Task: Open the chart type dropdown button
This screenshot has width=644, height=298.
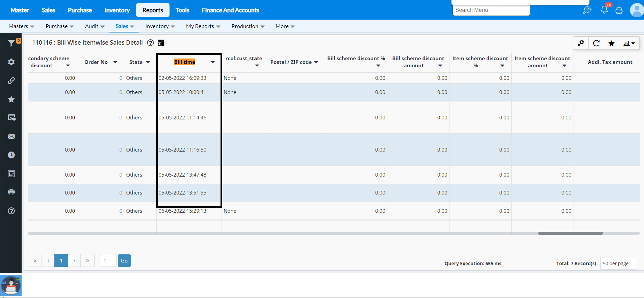Action: (629, 43)
